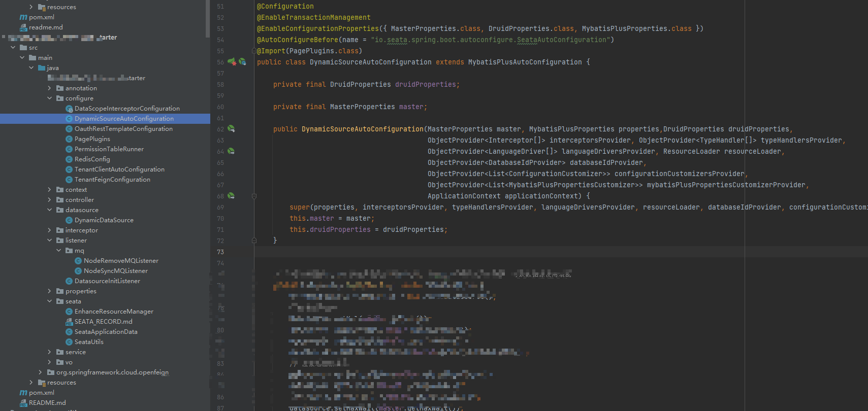The height and width of the screenshot is (411, 868).
Task: Collapse the java folder
Action: 31,68
